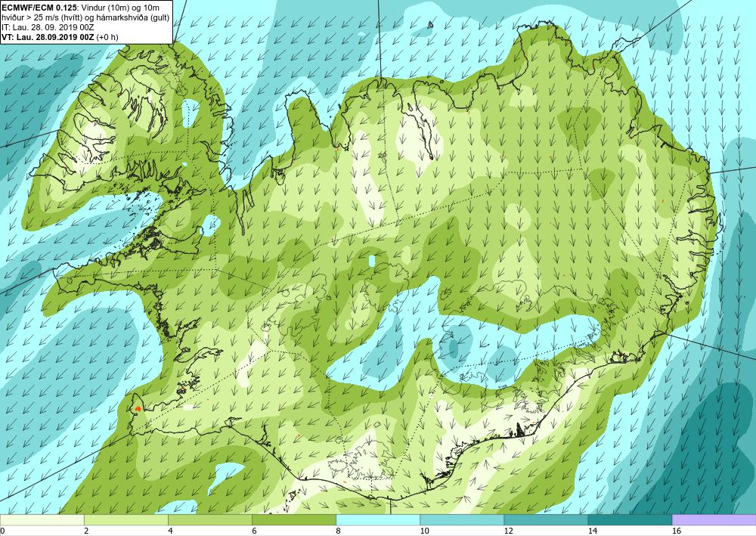Click the dark teal 14-16 legend swatch
Viewport: 756px width, 536px height.
[630, 519]
